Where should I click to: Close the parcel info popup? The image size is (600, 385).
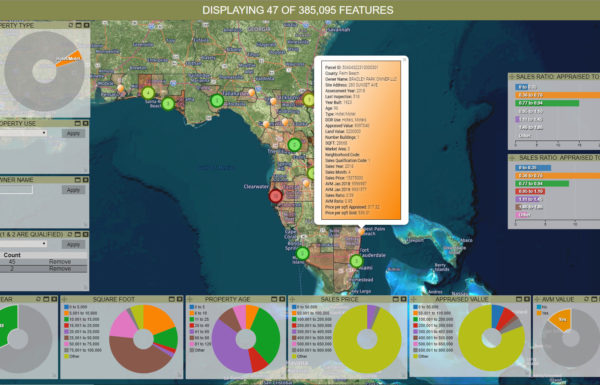point(404,60)
